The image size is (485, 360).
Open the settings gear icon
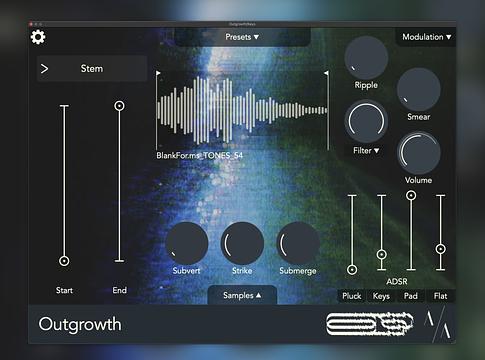click(38, 37)
